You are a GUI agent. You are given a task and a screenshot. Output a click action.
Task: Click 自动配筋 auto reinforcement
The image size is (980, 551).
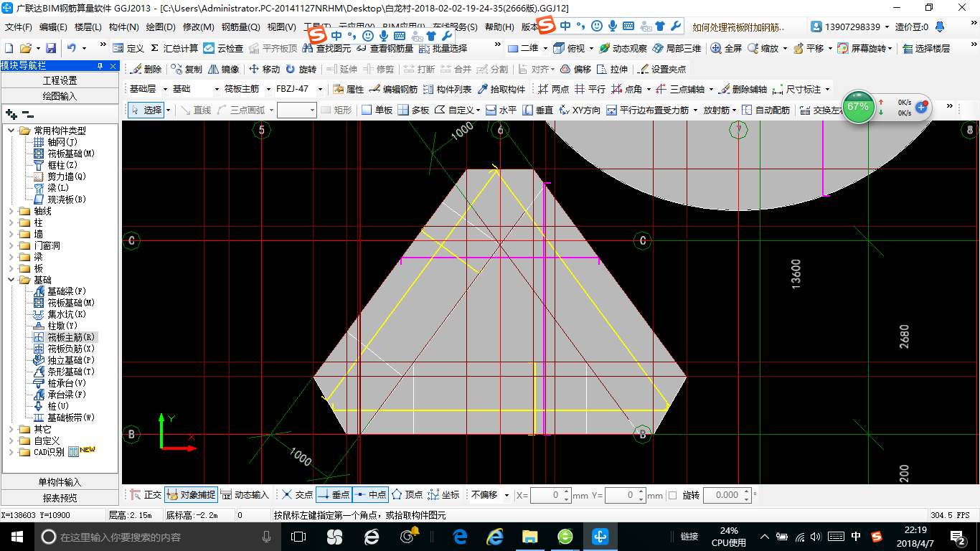(x=765, y=110)
